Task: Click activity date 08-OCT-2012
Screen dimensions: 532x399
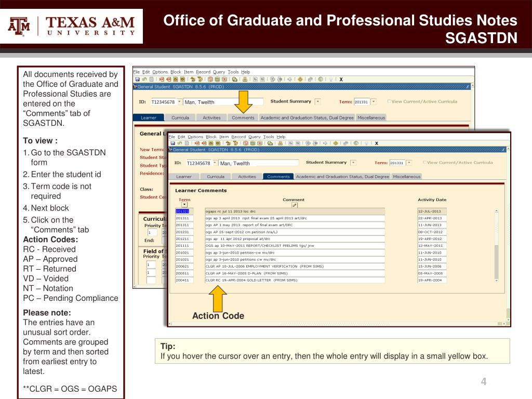Action: point(432,232)
